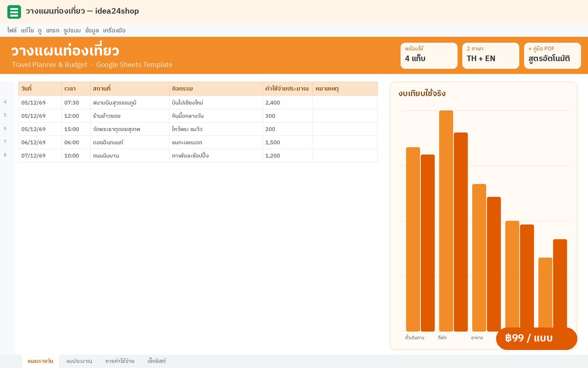The image size is (588, 368).
Task: Open the รูปแบบ menu
Action: click(72, 30)
